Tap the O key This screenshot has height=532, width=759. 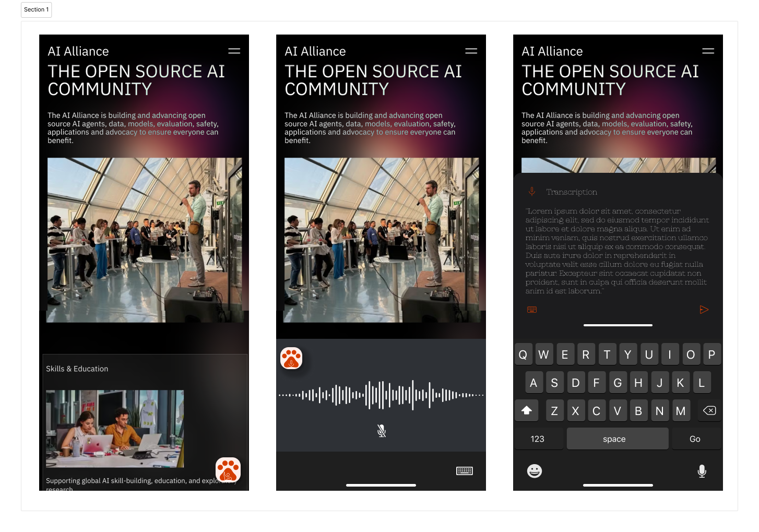(691, 354)
